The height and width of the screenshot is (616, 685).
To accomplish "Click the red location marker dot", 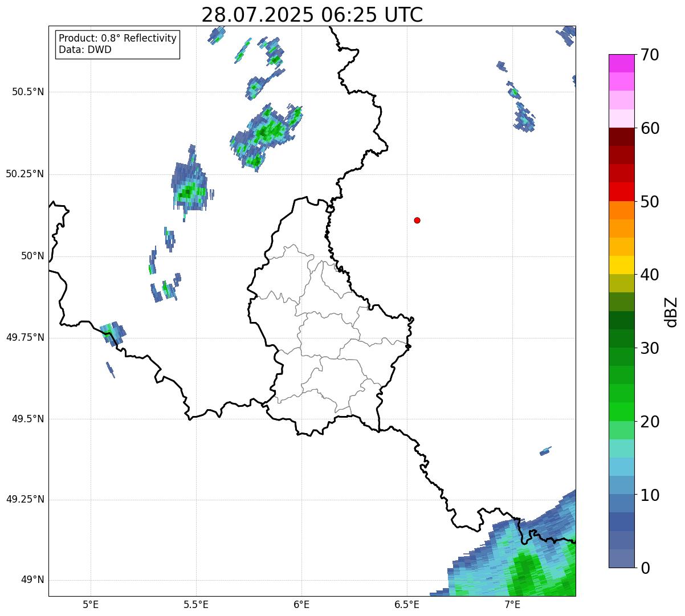I will click(x=417, y=221).
